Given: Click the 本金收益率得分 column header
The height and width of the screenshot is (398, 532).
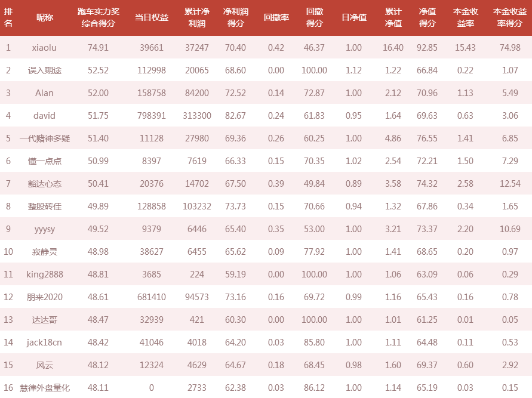Looking at the screenshot, I should pyautogui.click(x=509, y=17).
